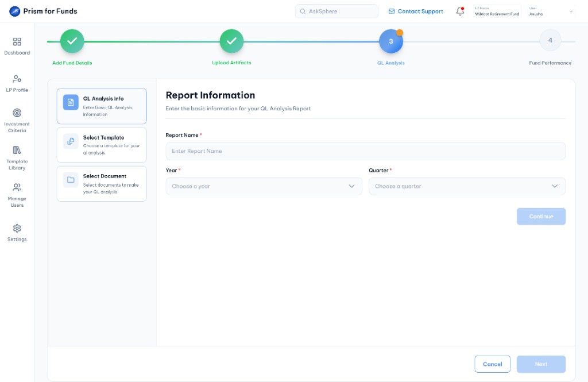Select the Select Document step tab

tap(102, 184)
